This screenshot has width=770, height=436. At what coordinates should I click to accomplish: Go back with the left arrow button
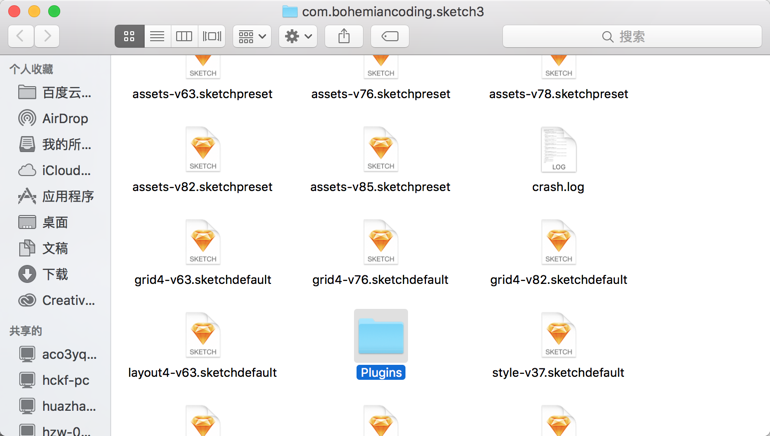point(21,36)
